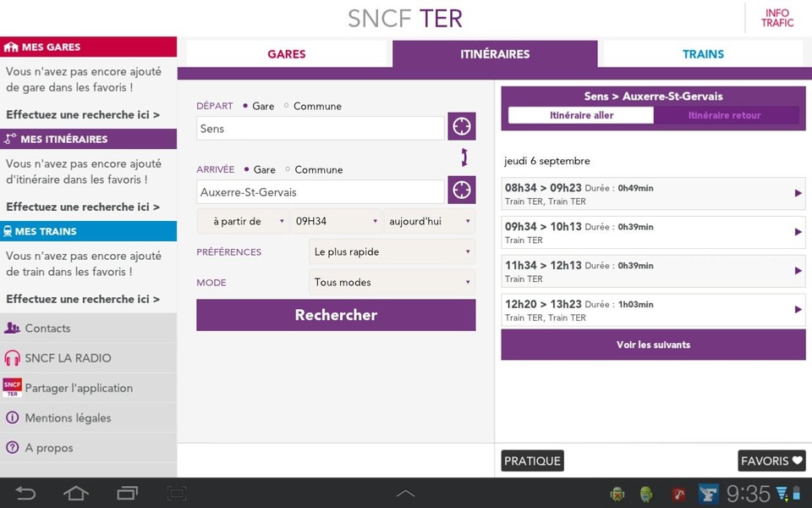This screenshot has height=508, width=812.
Task: Click the Rechercher button
Action: pos(336,315)
